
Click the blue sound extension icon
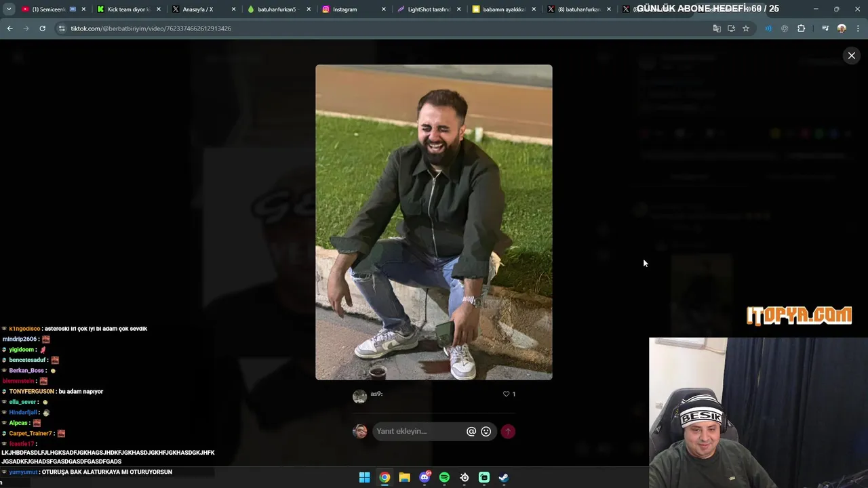[x=768, y=28]
